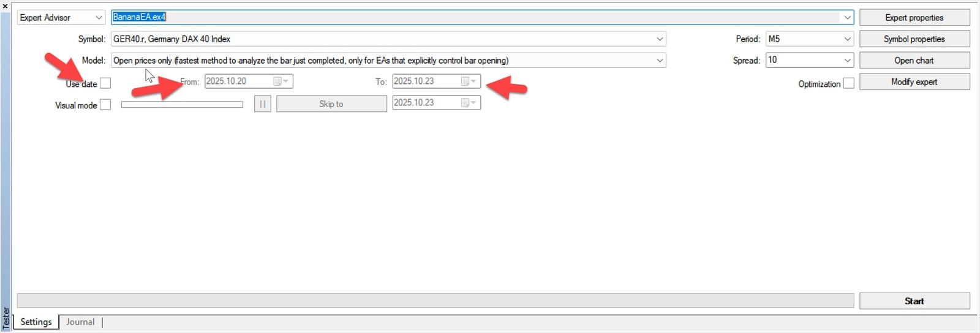Start the strategy test
This screenshot has width=980, height=333.
914,301
